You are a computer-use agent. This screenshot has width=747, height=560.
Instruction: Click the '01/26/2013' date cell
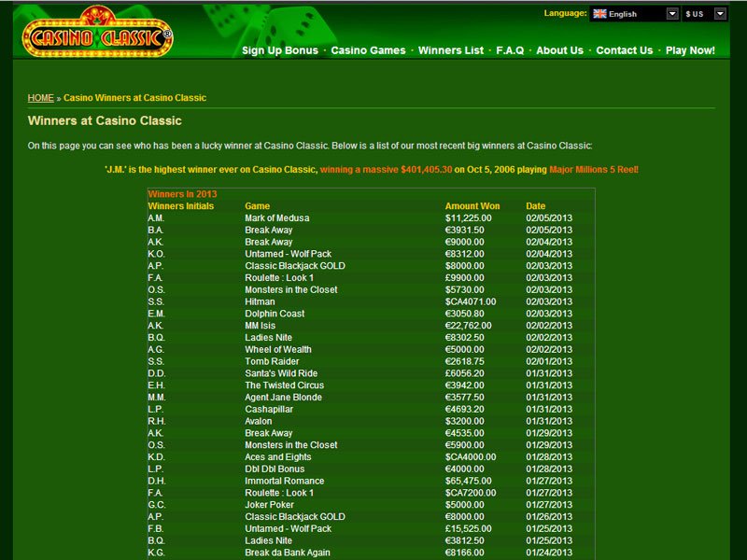(549, 517)
